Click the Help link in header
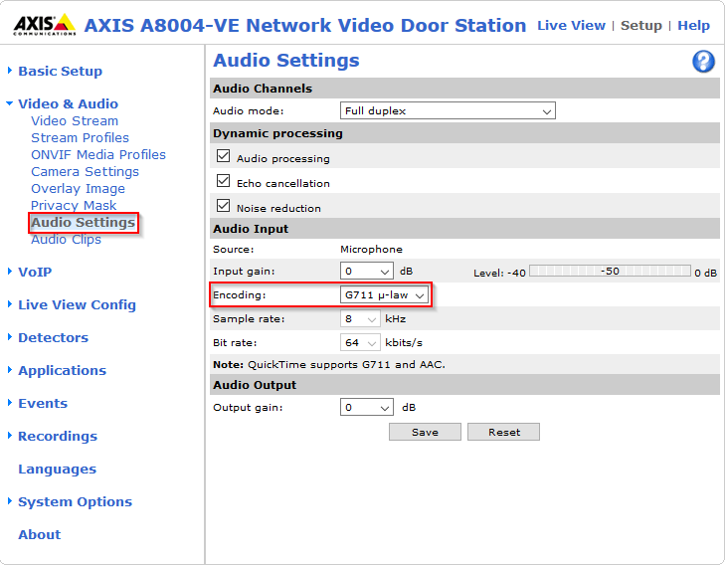Image resolution: width=728 pixels, height=567 pixels. pyautogui.click(x=693, y=26)
